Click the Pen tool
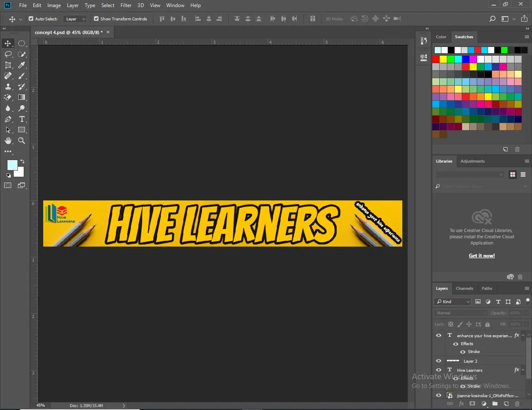The image size is (532, 410). (x=8, y=119)
